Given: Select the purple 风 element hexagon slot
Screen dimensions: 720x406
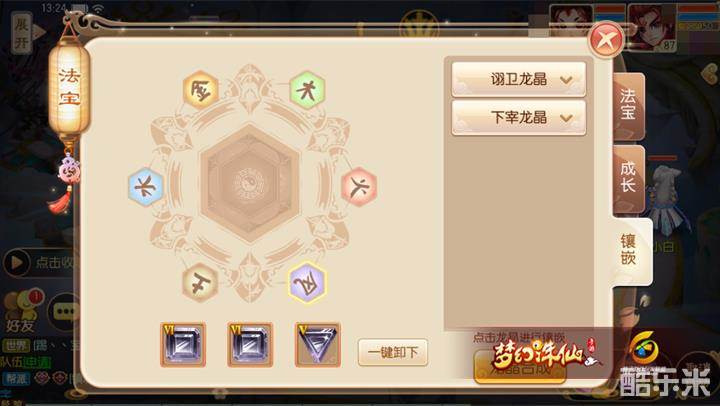Looking at the screenshot, I should [x=307, y=282].
